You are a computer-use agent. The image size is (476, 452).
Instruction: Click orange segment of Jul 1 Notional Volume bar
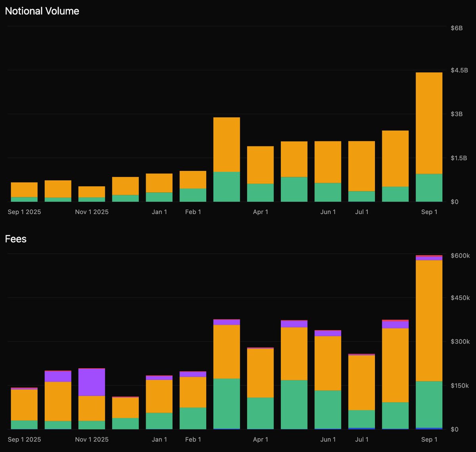click(x=361, y=166)
